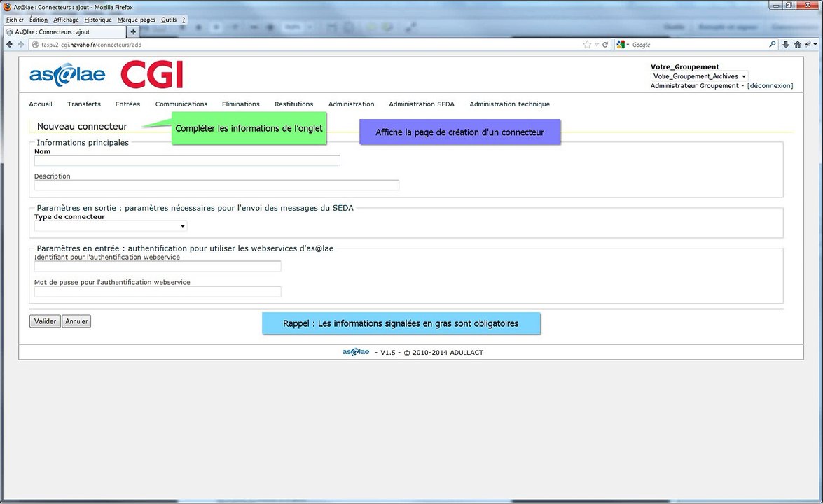Bookmark this page with the star icon
Screen dimensions: 823x504
click(587, 45)
